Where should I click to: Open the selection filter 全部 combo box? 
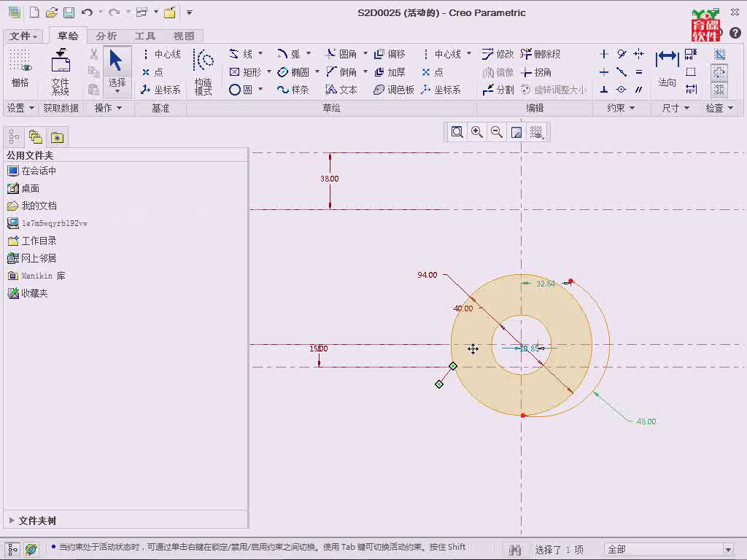(669, 550)
